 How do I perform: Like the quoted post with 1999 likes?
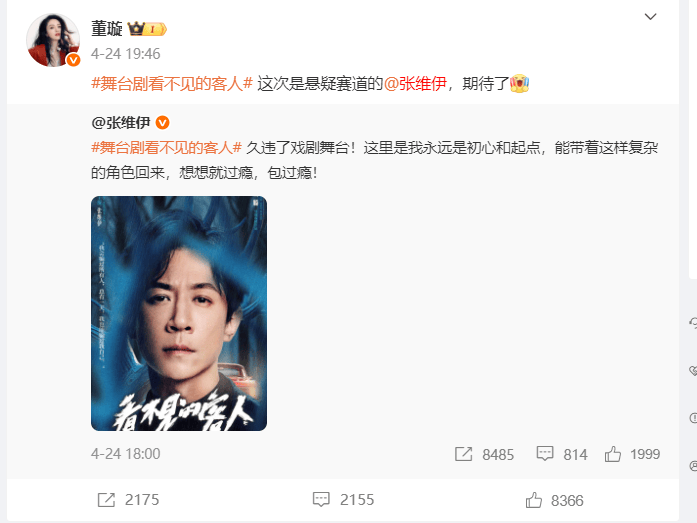(613, 454)
